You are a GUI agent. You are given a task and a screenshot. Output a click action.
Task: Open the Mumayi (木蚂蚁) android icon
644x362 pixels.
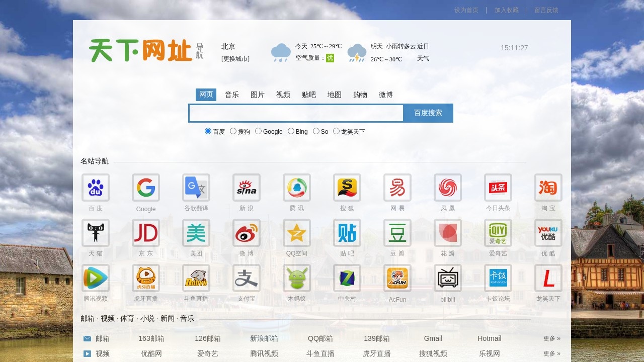pyautogui.click(x=297, y=278)
